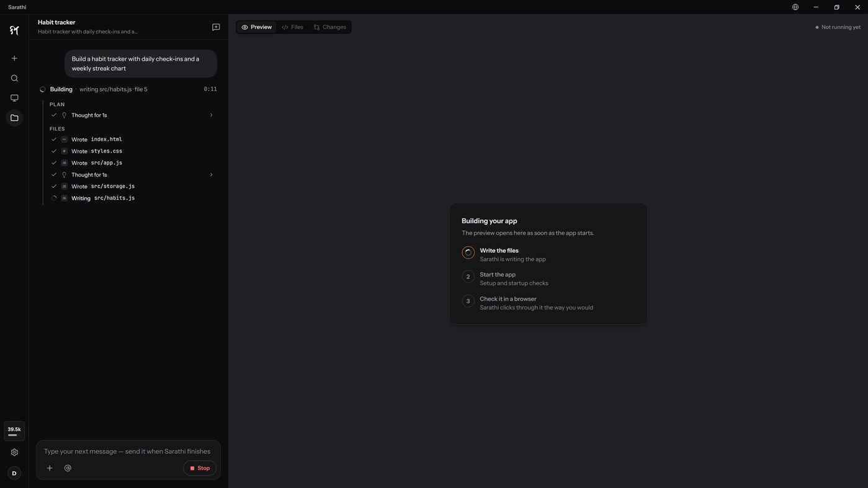Image resolution: width=868 pixels, height=488 pixels.
Task: Open the monitor icon in the sidebar
Action: click(14, 98)
